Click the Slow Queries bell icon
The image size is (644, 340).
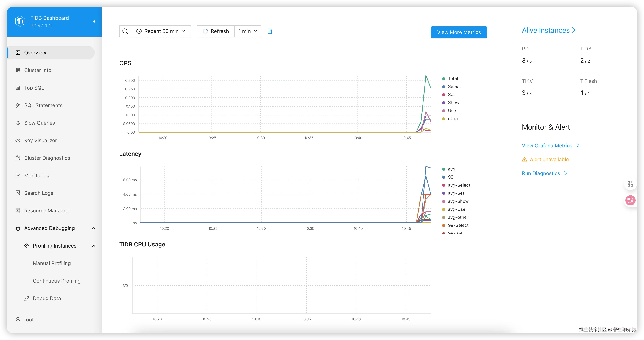(18, 123)
